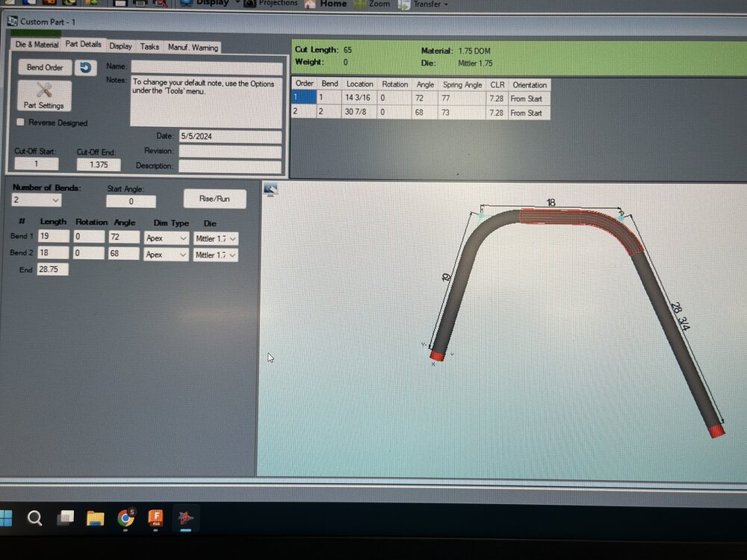Open Task View from the taskbar
The image size is (747, 560).
click(65, 517)
